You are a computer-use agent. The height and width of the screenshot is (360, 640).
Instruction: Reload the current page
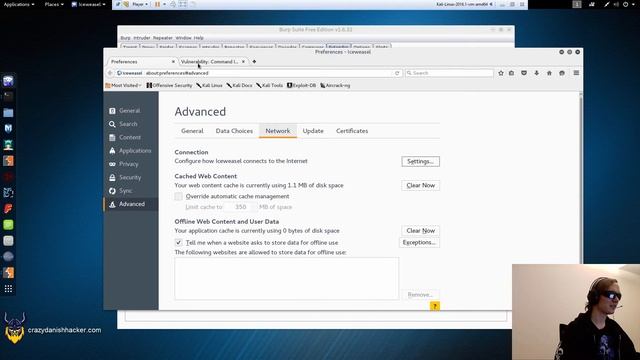(x=397, y=73)
